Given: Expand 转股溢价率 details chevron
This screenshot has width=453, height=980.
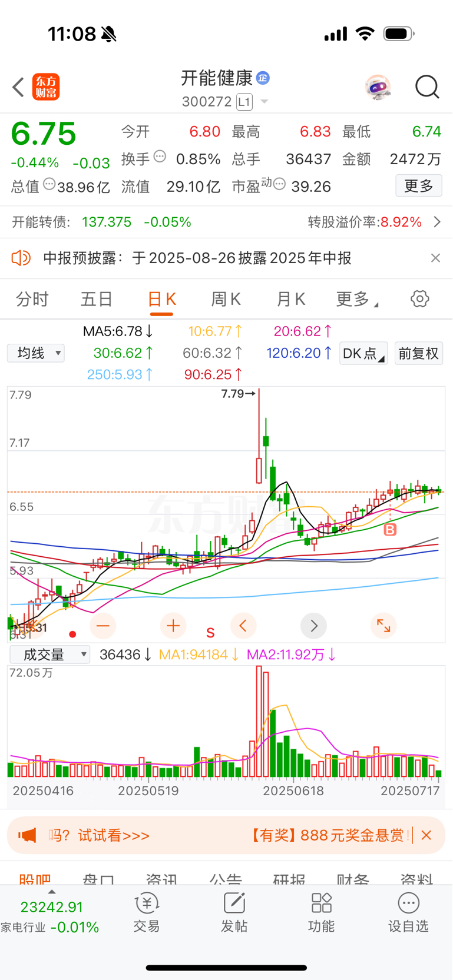Looking at the screenshot, I should 437,222.
